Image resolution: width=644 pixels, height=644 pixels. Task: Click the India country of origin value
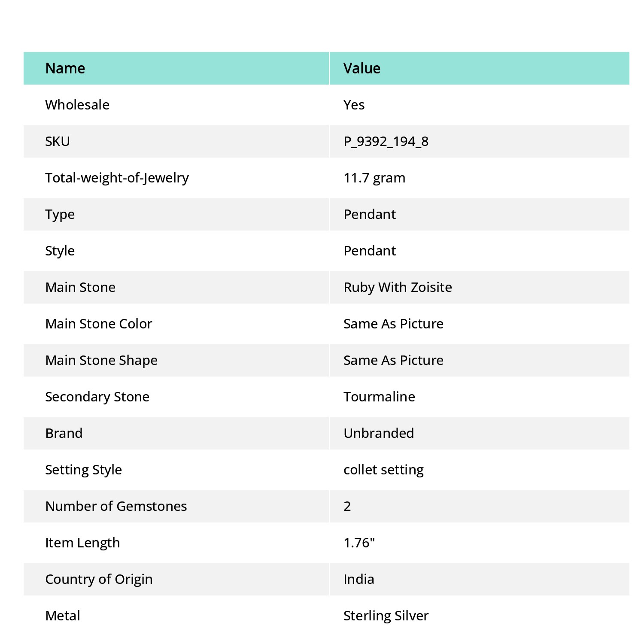pyautogui.click(x=358, y=579)
